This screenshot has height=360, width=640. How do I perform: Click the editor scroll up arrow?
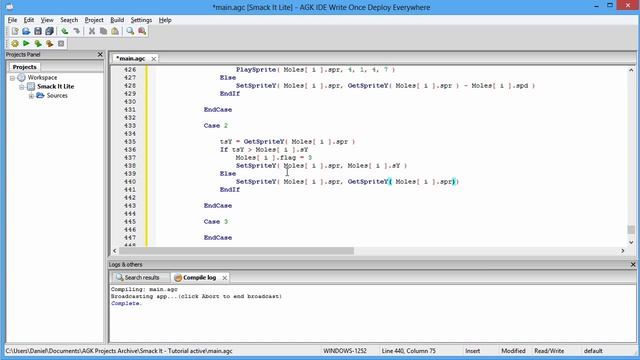tap(631, 70)
